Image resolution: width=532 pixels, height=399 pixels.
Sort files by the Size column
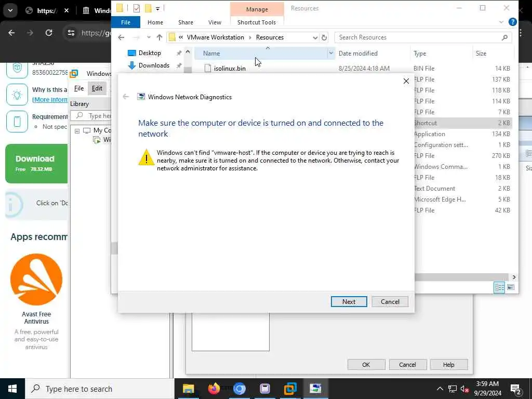tap(481, 54)
